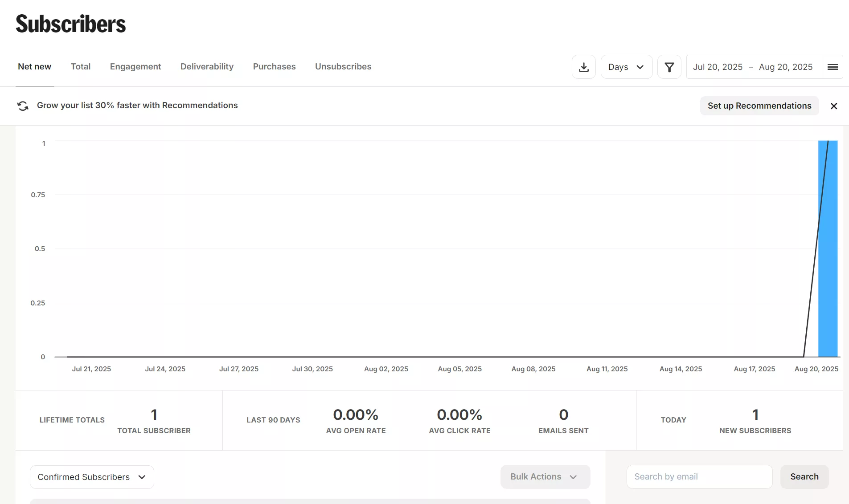849x504 pixels.
Task: Open the filter funnel icon
Action: pyautogui.click(x=669, y=67)
